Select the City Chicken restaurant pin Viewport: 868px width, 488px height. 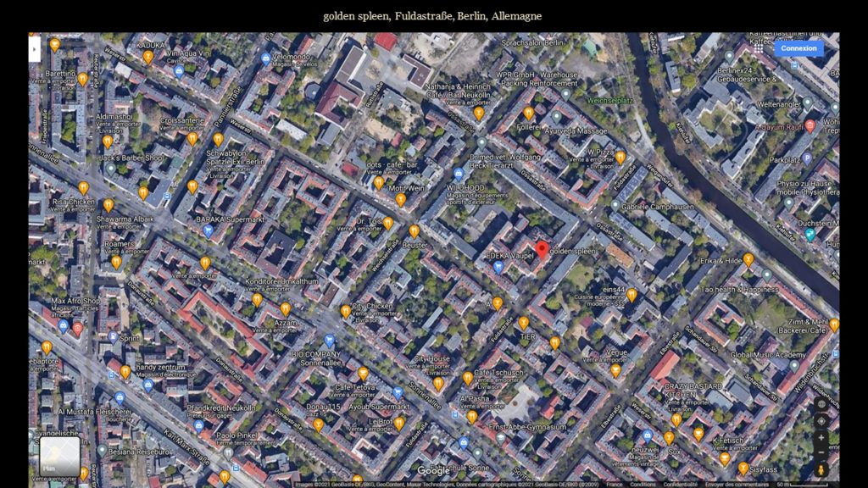[x=346, y=311]
